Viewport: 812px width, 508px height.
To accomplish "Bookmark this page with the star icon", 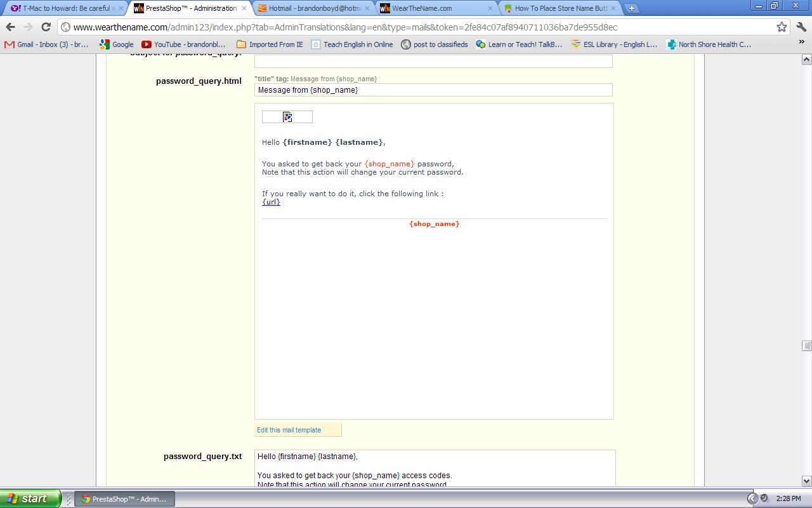I will (x=782, y=27).
